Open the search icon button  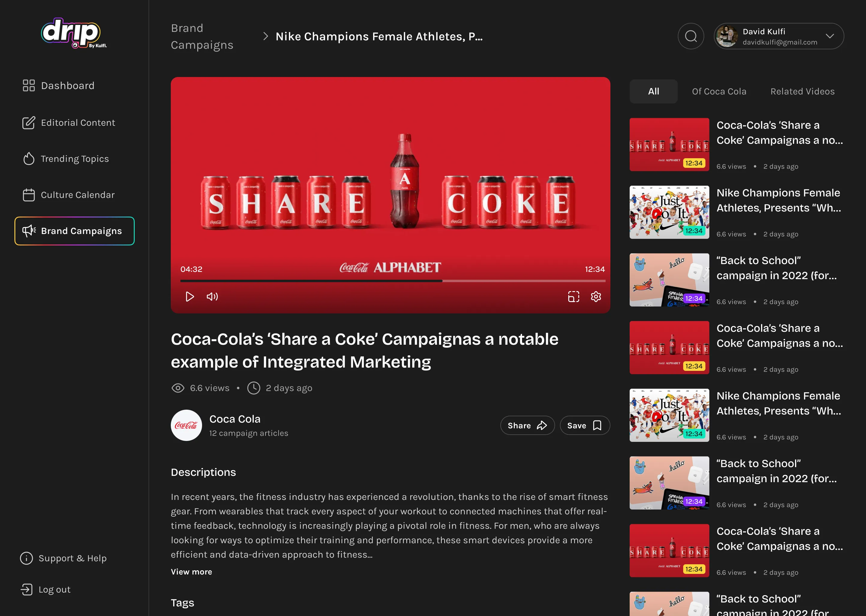point(691,36)
